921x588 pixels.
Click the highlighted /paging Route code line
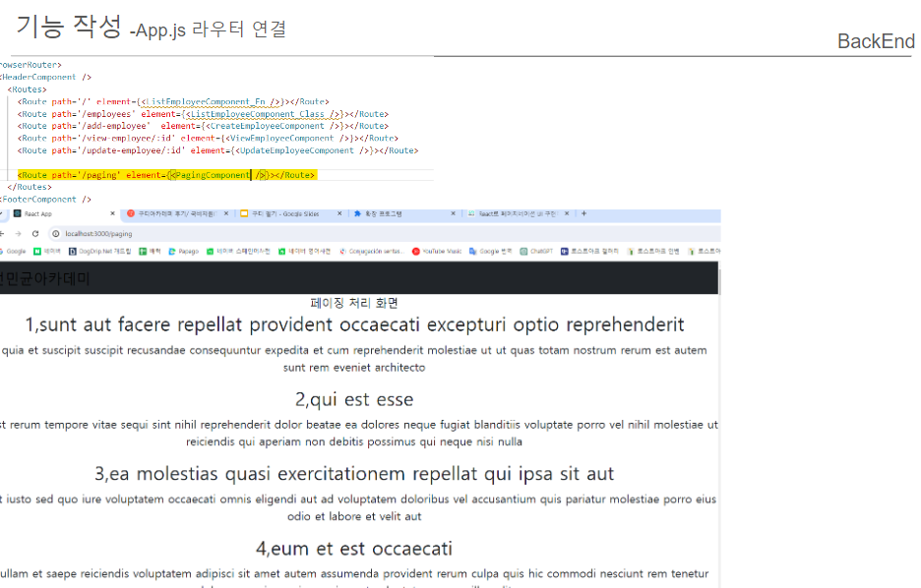coord(167,175)
